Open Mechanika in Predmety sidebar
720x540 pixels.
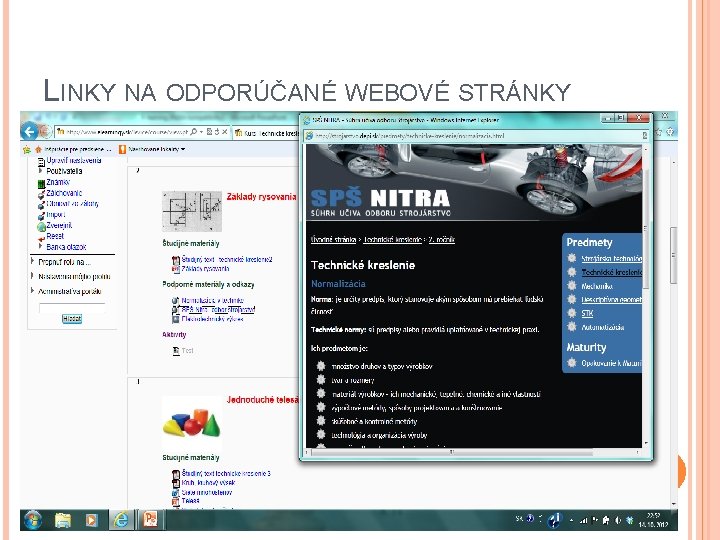click(597, 286)
